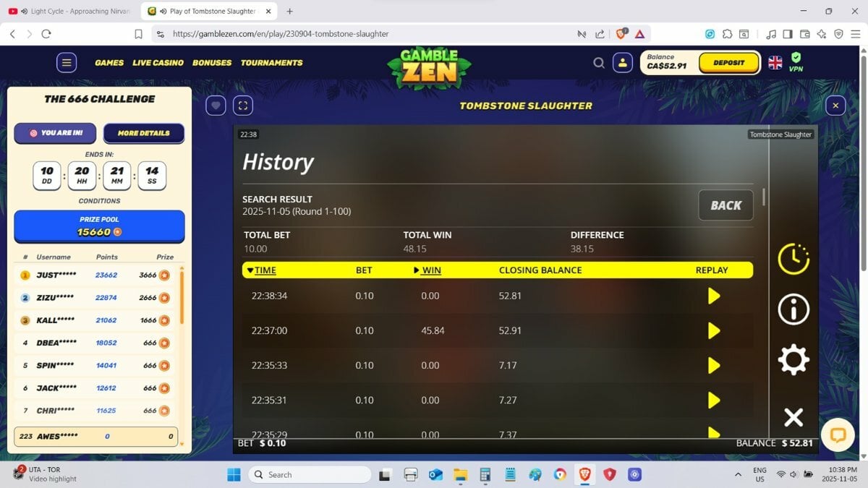Go to the LIVE CASINO menu
The height and width of the screenshot is (488, 868).
[158, 63]
